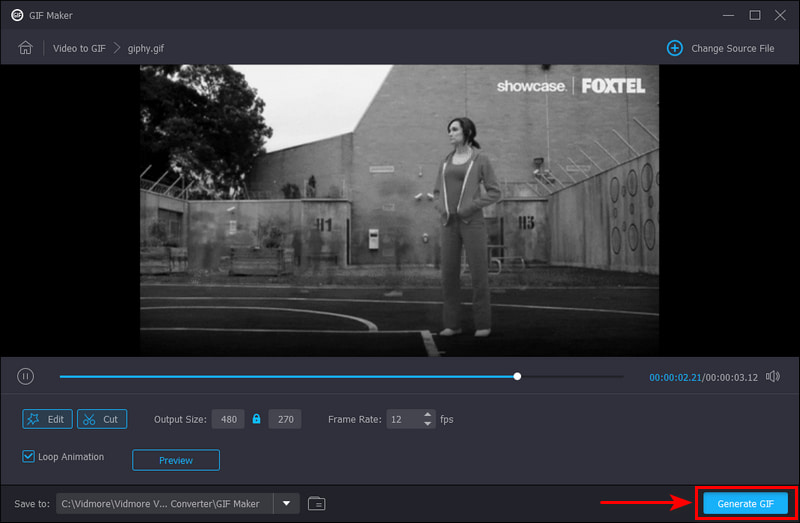
Task: Select the giphy.gif breadcrumb item
Action: coord(146,48)
